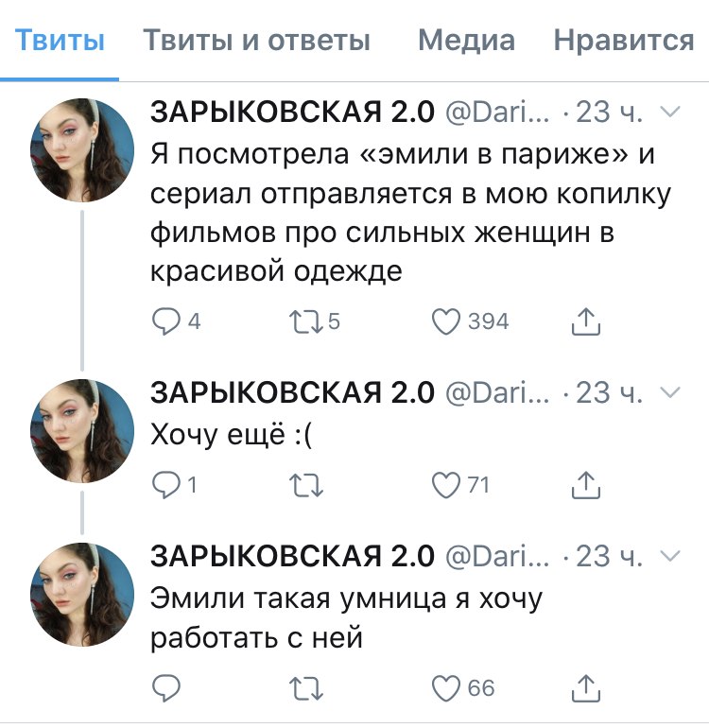The height and width of the screenshot is (728, 709).
Task: Like the tweet with 66 likes
Action: 446,687
